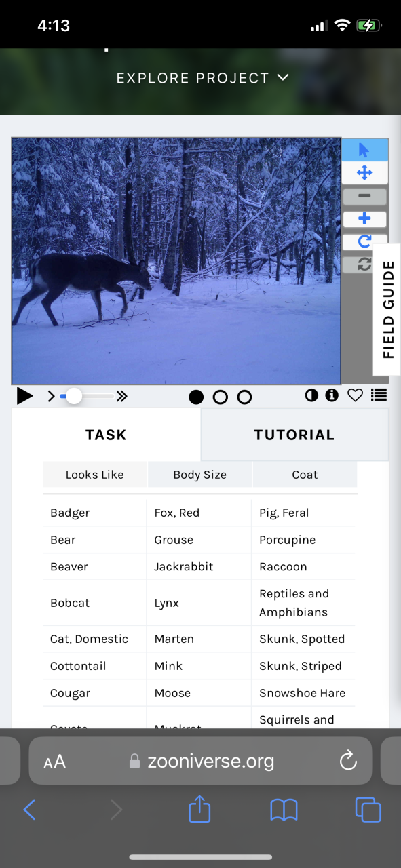Zoom in with the plus button
This screenshot has height=868, width=401.
click(364, 219)
